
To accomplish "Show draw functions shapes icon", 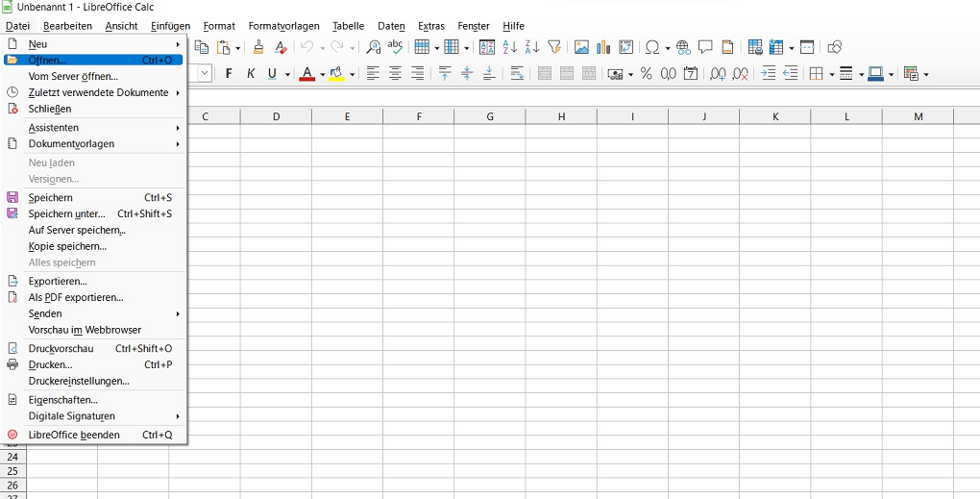I will 835,47.
